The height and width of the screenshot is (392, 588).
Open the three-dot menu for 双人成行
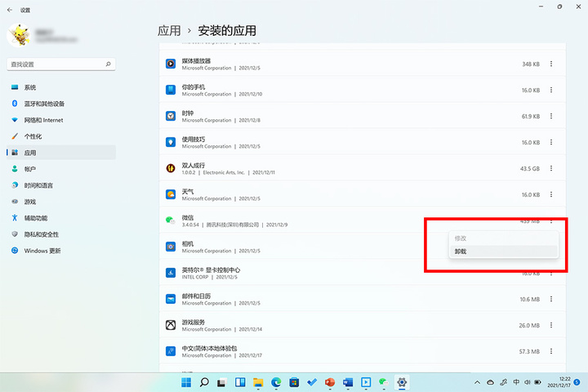tap(551, 168)
